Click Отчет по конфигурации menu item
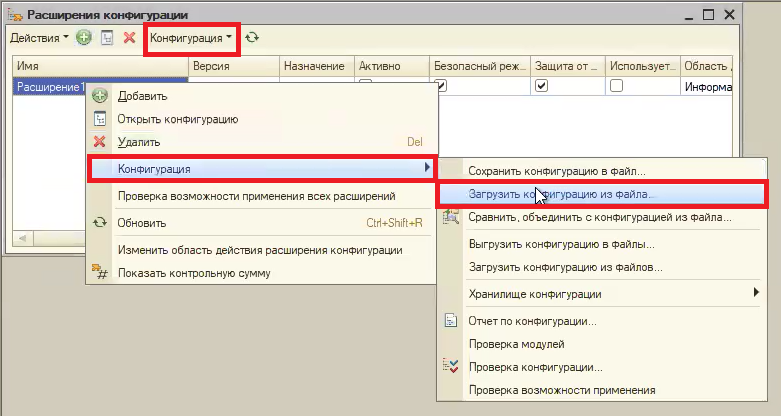The width and height of the screenshot is (781, 416). (x=602, y=321)
